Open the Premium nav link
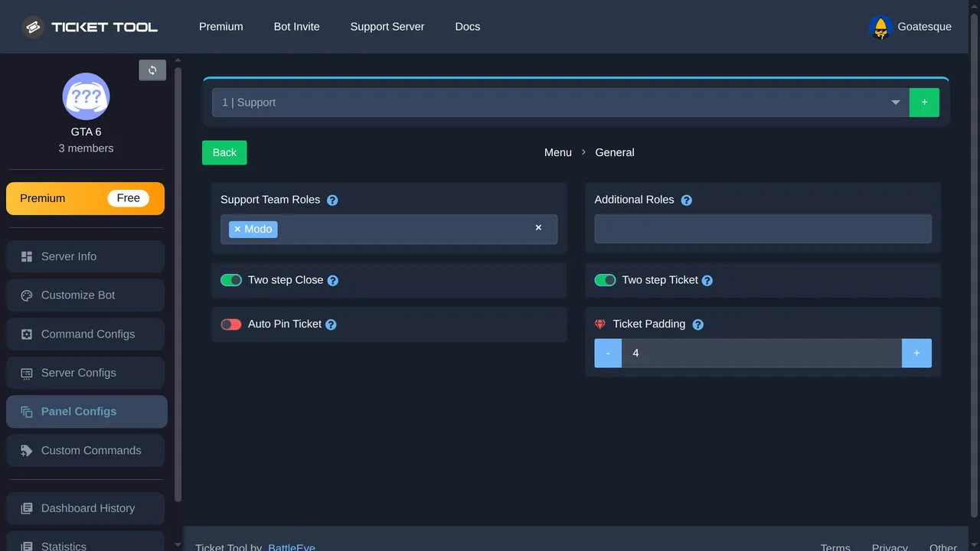 pyautogui.click(x=221, y=27)
